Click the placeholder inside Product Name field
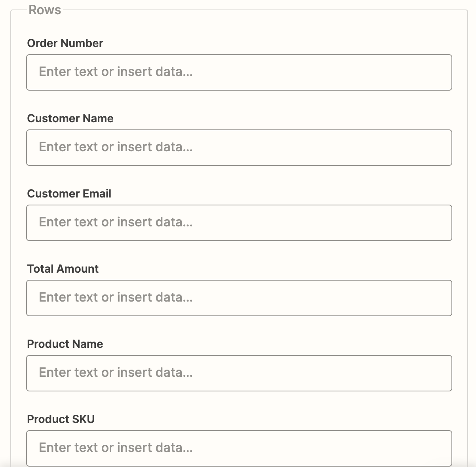476x467 pixels. tap(116, 372)
